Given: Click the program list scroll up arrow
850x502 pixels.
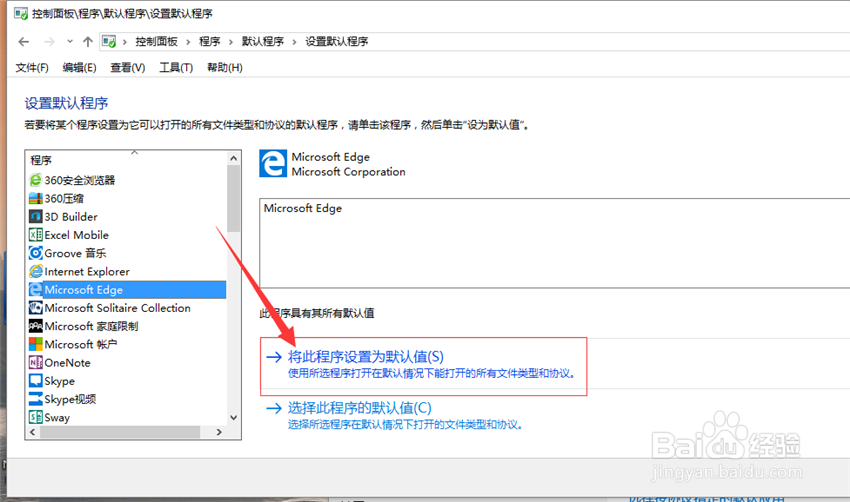Looking at the screenshot, I should (234, 158).
